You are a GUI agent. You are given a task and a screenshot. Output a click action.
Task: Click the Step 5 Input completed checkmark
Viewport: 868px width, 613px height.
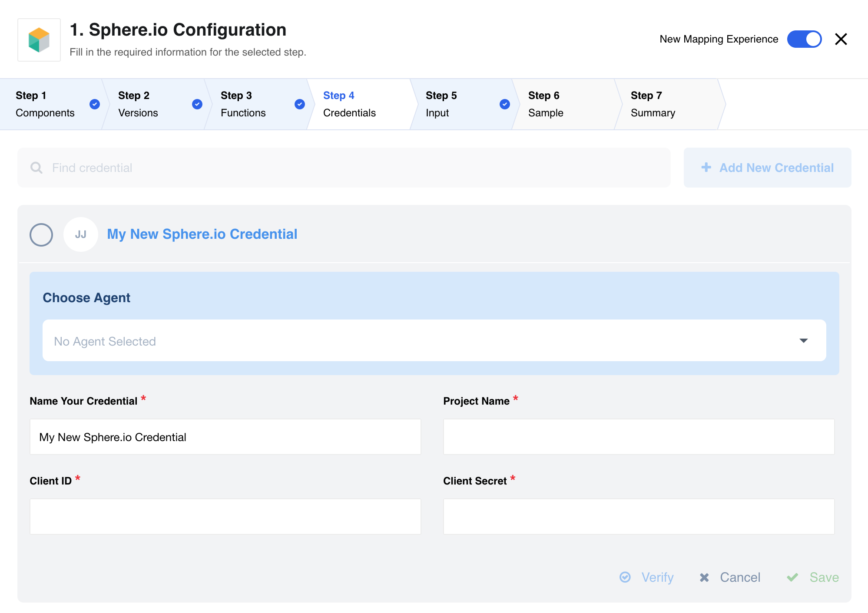coord(505,104)
